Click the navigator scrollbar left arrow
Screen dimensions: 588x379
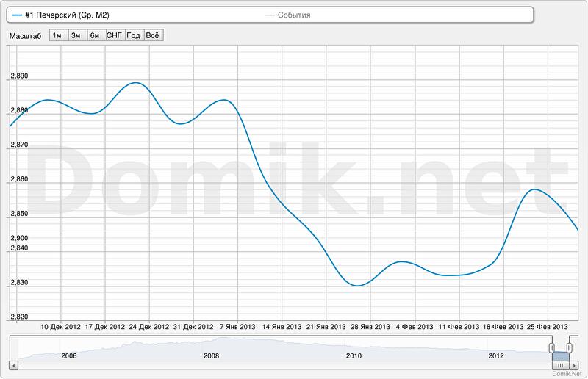click(x=12, y=365)
